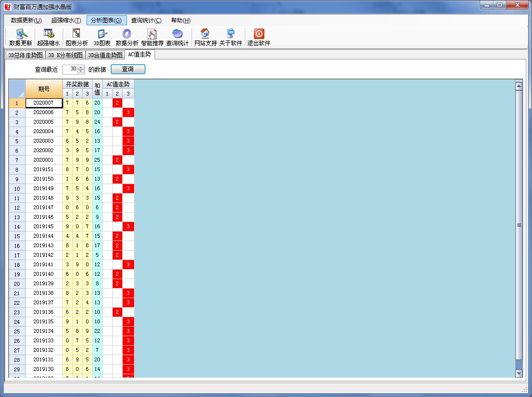Switch to the 3D合值走势图 tab
The height and width of the screenshot is (397, 532).
click(105, 55)
